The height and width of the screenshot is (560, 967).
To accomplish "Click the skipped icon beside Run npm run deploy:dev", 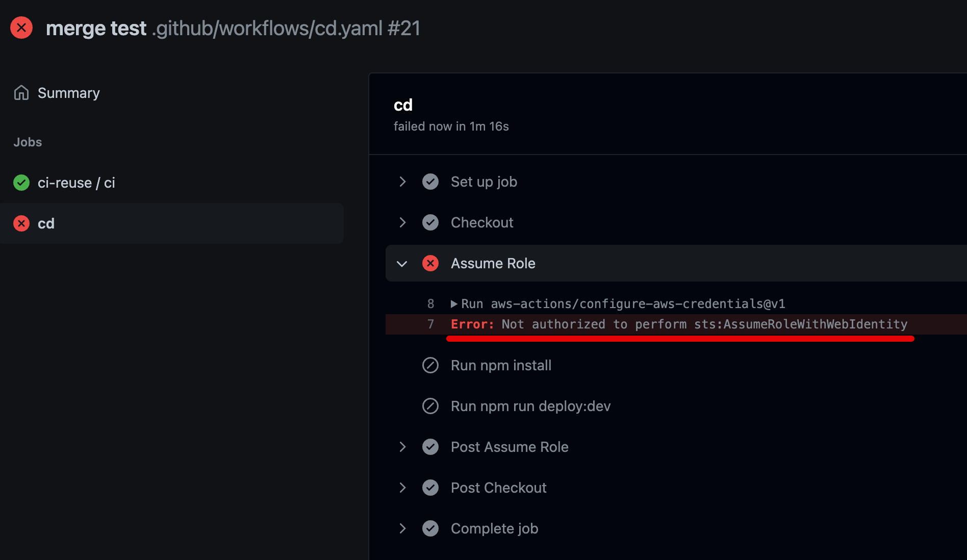I will [430, 406].
